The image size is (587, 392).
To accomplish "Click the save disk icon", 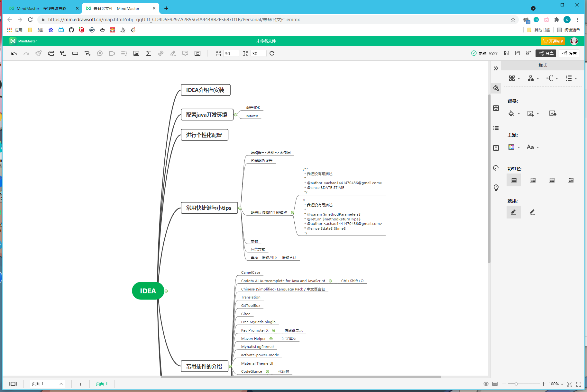I will click(507, 53).
